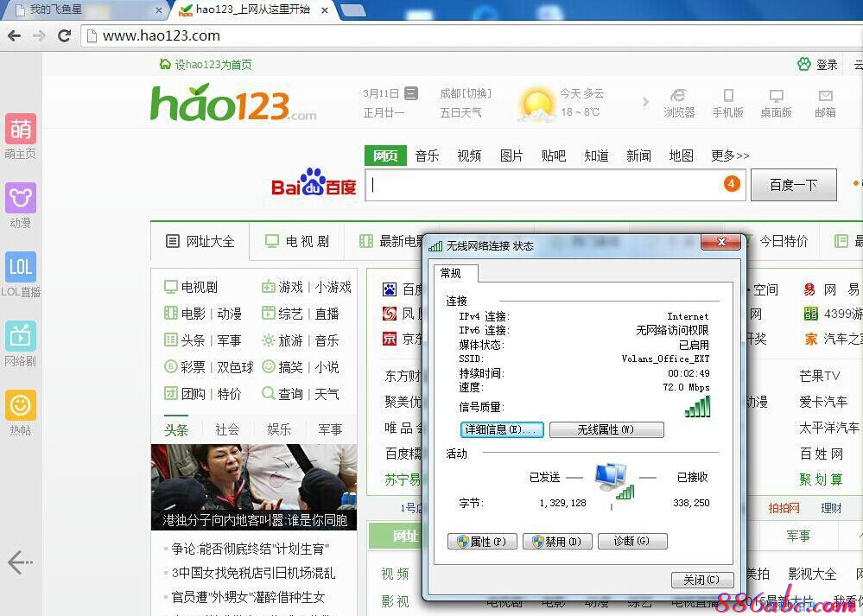The image size is (863, 616).
Task: Expand the 更多>> search options
Action: [730, 156]
